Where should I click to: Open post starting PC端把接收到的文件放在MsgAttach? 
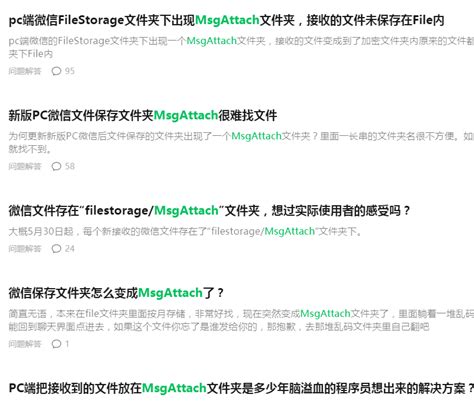241,388
